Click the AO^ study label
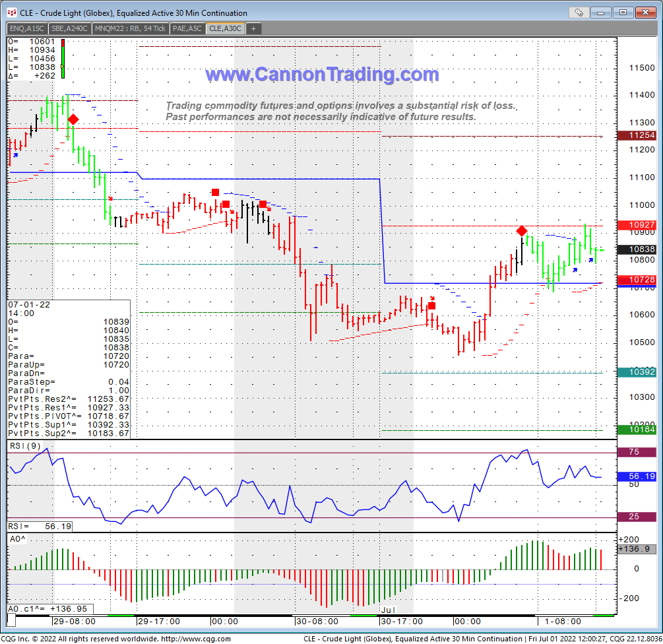 pos(17,539)
